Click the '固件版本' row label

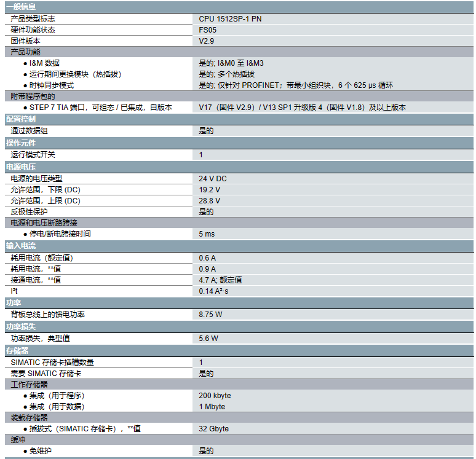click(25, 41)
